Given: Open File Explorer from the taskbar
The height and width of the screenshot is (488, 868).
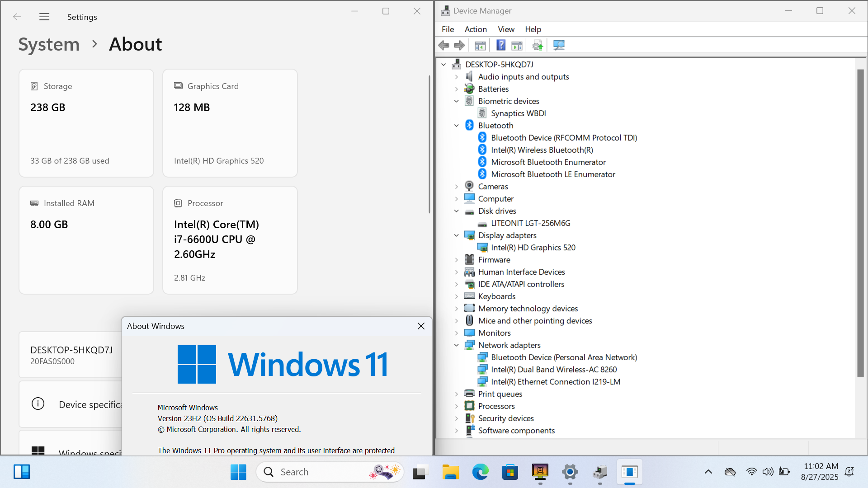Looking at the screenshot, I should tap(450, 472).
